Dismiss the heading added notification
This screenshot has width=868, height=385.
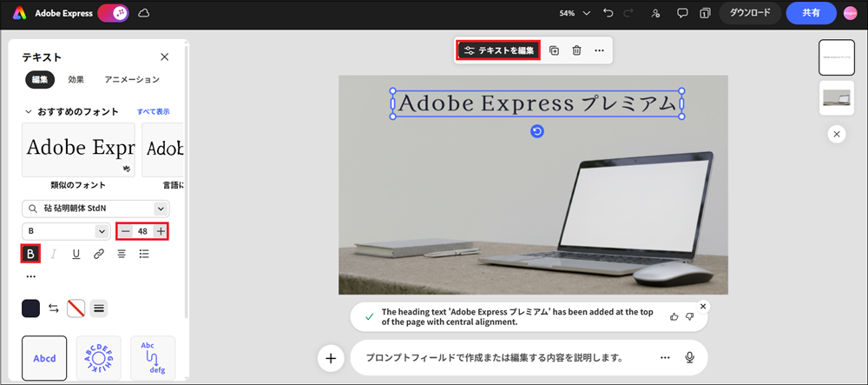[703, 306]
